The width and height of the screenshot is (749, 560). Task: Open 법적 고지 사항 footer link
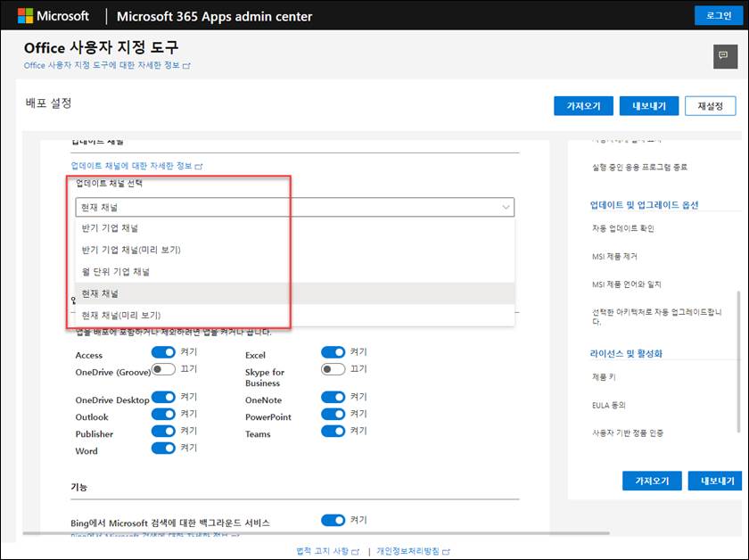327,551
